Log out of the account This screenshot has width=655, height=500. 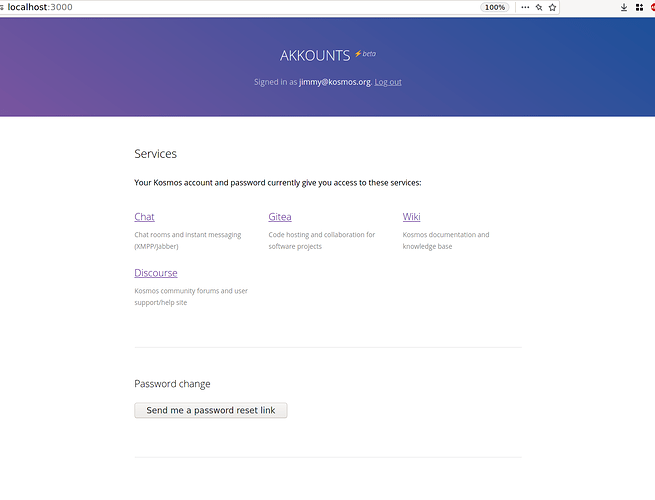coord(388,82)
